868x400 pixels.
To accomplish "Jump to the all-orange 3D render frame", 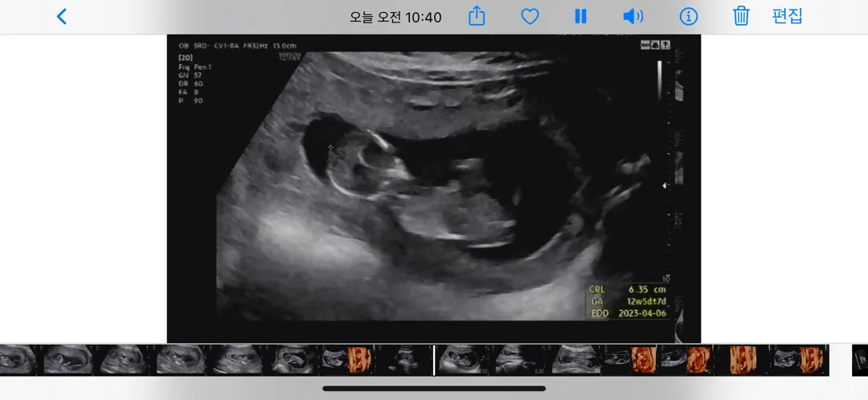I will point(743,360).
